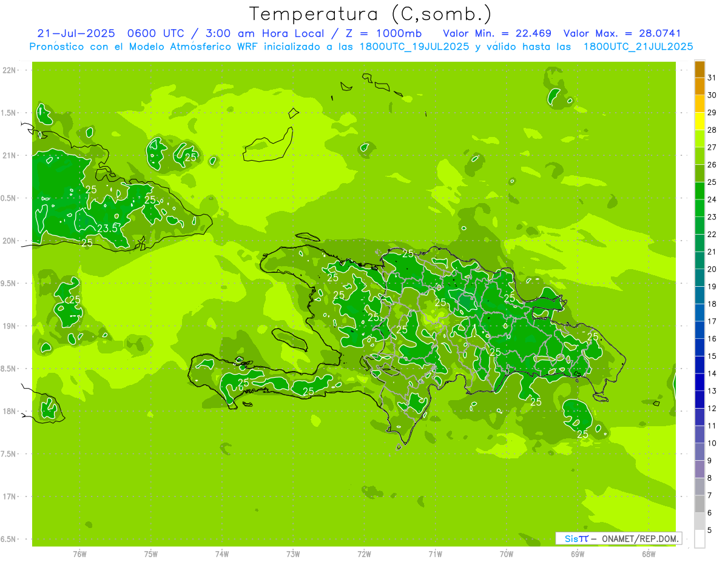Click the '1800UTC_21JUL2025' valid-until time text

(638, 47)
